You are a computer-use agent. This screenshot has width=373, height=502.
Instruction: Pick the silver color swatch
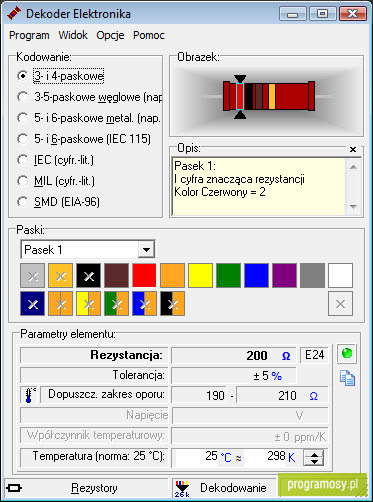(x=32, y=276)
